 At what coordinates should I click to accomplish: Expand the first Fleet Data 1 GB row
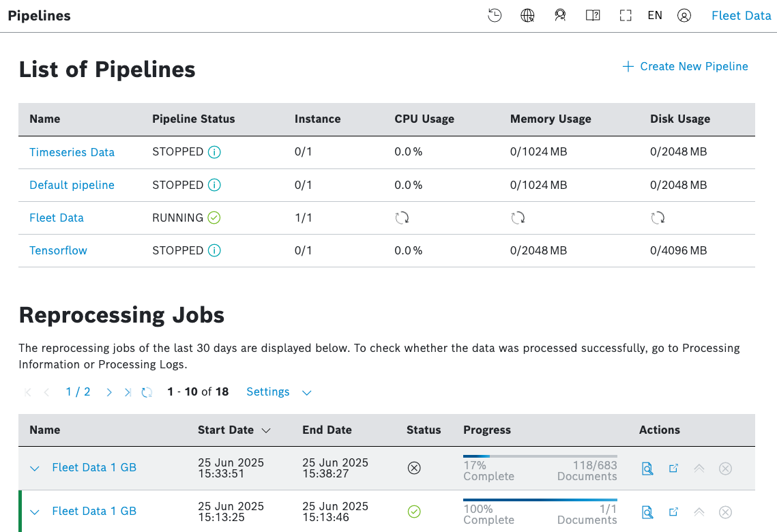pos(35,469)
